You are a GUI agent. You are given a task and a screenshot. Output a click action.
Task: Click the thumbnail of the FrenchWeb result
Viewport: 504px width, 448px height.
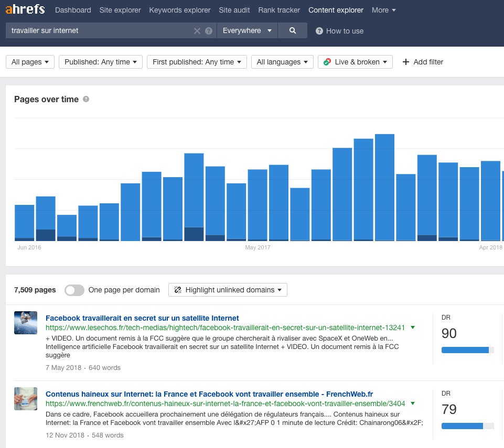26,399
